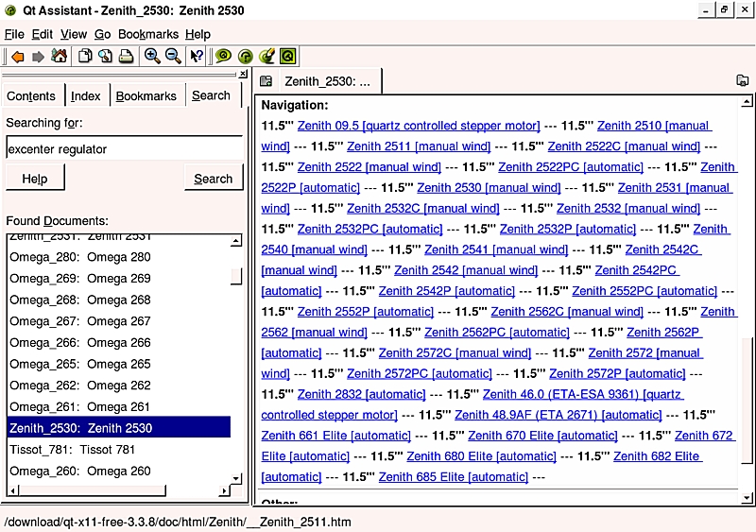This screenshot has height=532, width=756.
Task: Click the Print toolbar icon
Action: pos(126,57)
